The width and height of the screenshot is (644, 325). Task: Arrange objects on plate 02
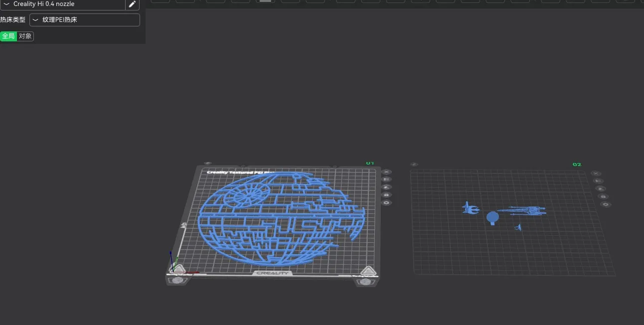click(598, 181)
